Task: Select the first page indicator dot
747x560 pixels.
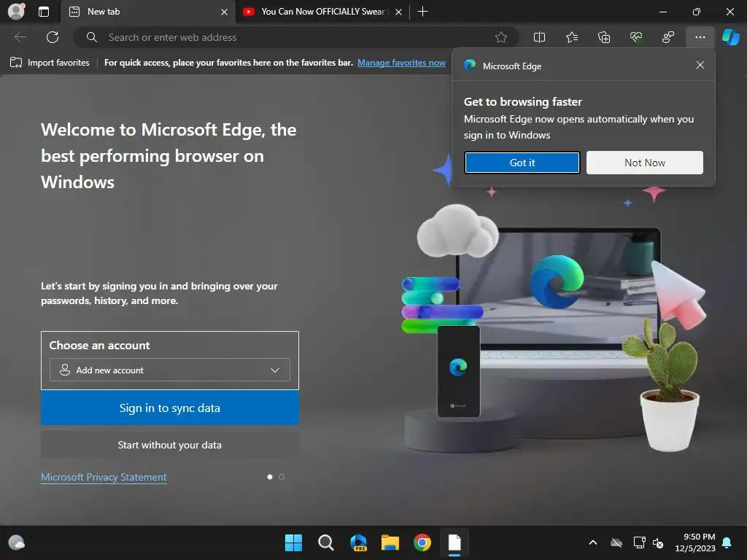Action: 270,477
